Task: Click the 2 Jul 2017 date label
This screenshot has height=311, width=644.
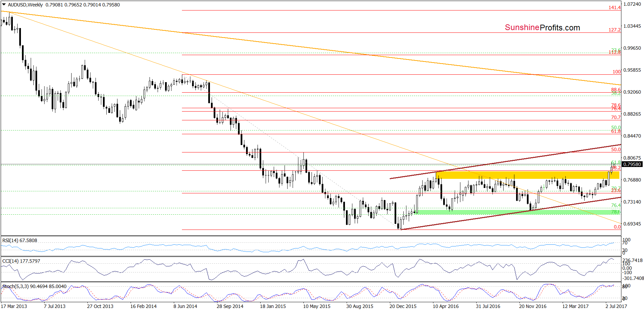Action: pyautogui.click(x=616, y=306)
